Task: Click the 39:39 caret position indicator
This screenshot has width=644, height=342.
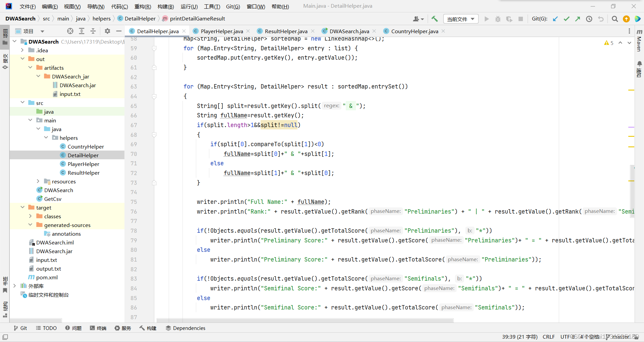Action: coord(520,337)
